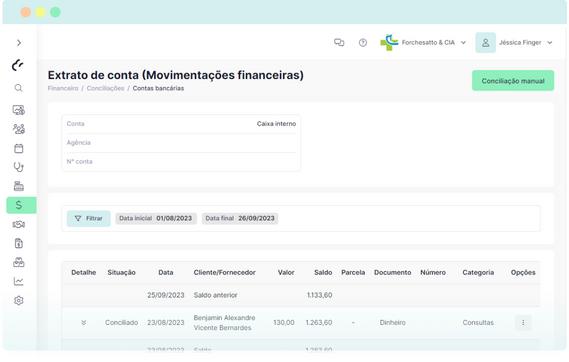Image resolution: width=569 pixels, height=362 pixels.
Task: Click the Valor column header
Action: pyautogui.click(x=286, y=272)
